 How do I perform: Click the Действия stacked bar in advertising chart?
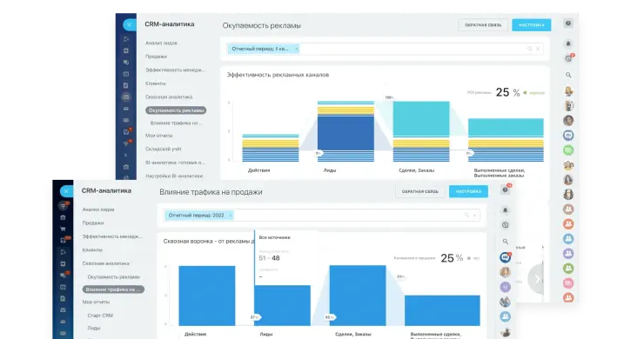(x=271, y=148)
